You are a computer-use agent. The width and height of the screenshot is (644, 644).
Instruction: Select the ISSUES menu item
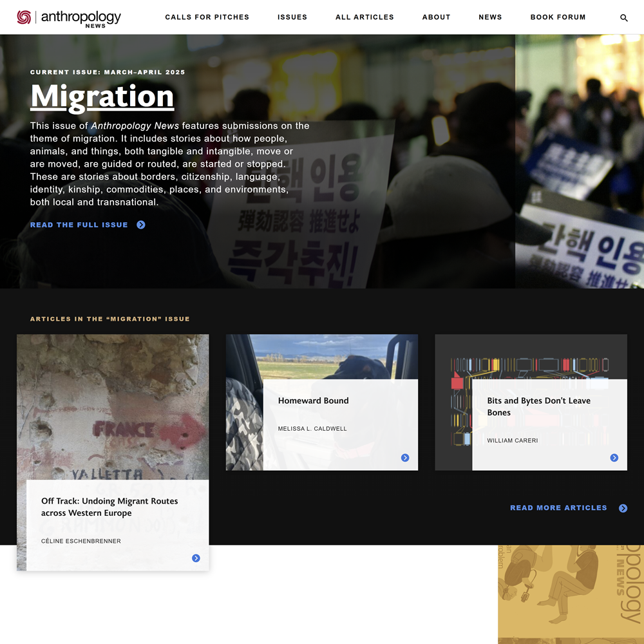[x=292, y=17]
